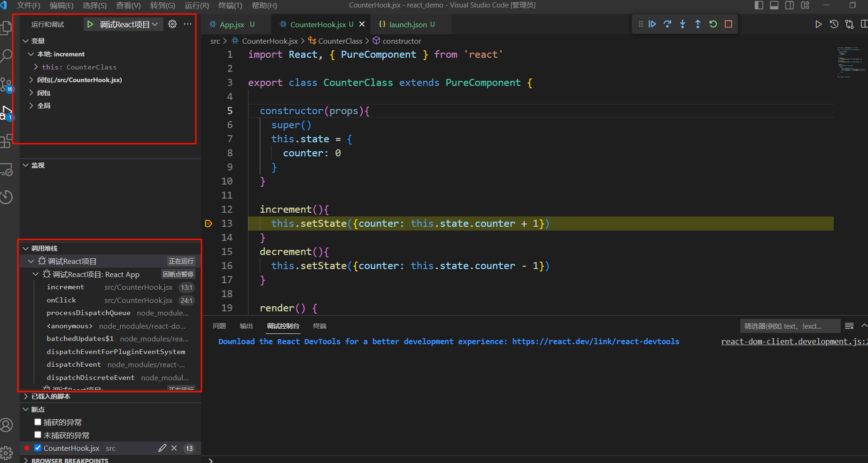868x463 pixels.
Task: Select increment stack frame
Action: 111,287
